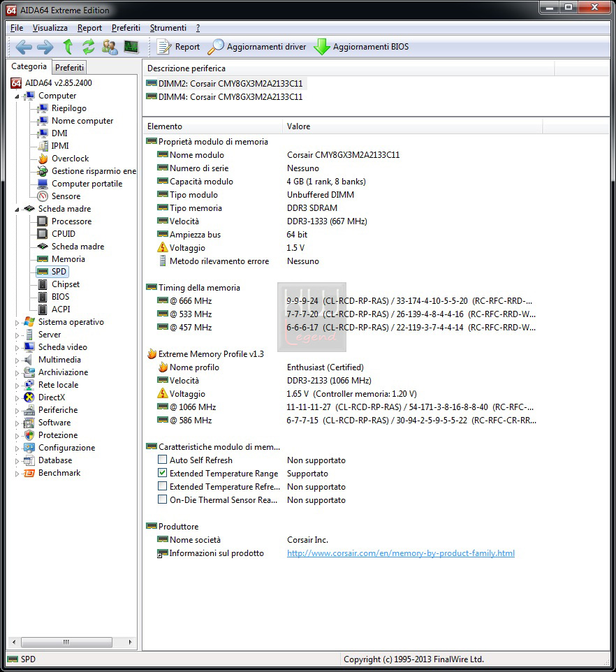Screen dimensions: 616x672
Task: Click the Memoria RAM icon
Action: pos(43,259)
